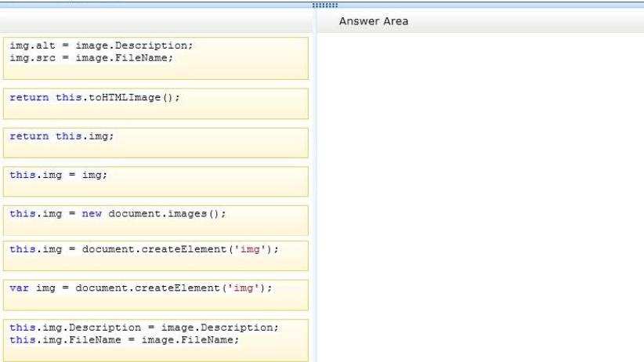Screen dimensions: 644x362
Task: Click the 'return this.toHTMLImage();' block
Action: (156, 103)
